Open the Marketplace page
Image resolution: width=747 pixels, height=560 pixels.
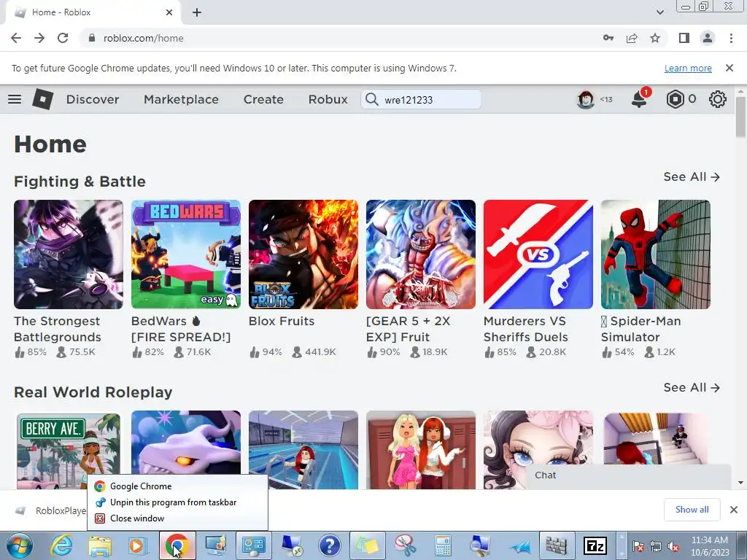pos(181,99)
